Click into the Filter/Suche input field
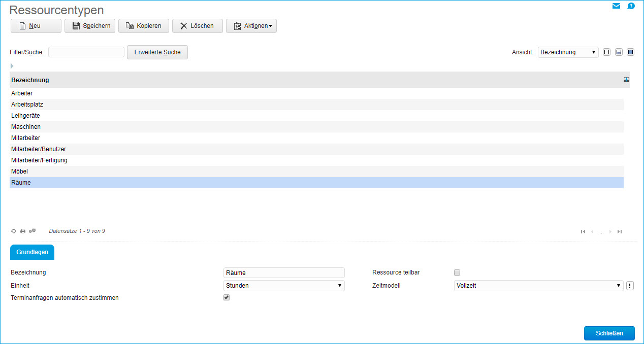Image resolution: width=644 pixels, height=344 pixels. coord(86,52)
